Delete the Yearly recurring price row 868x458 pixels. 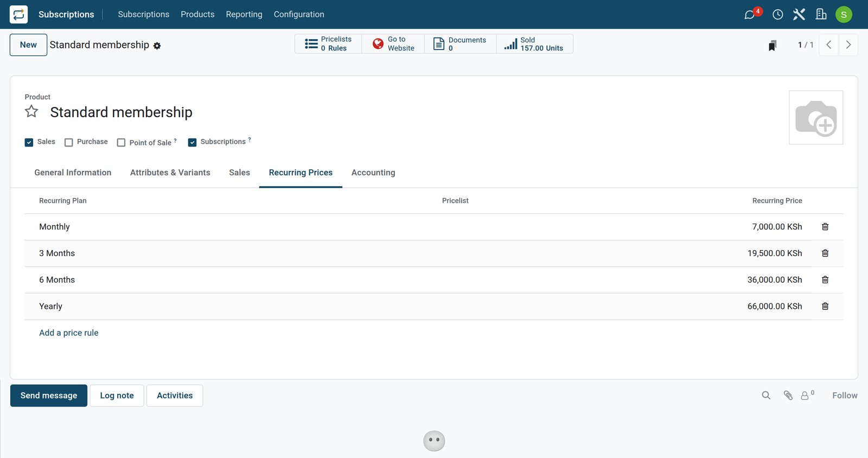point(825,307)
